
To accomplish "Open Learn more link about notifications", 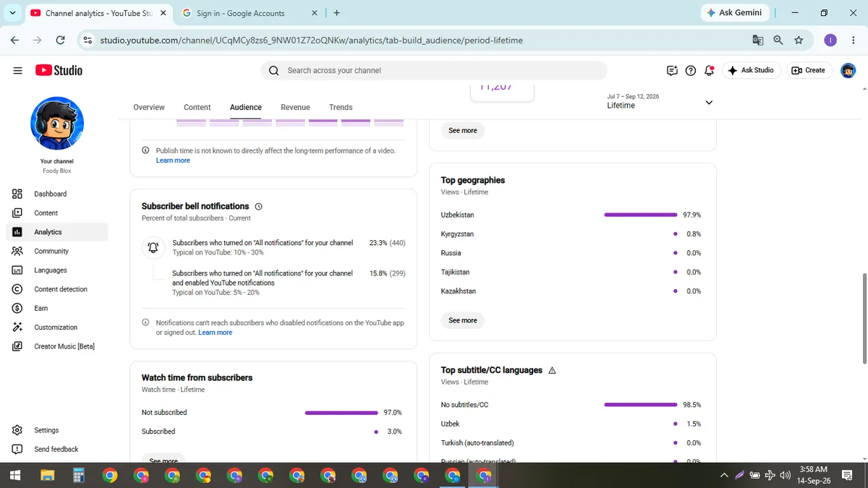I will tap(216, 333).
